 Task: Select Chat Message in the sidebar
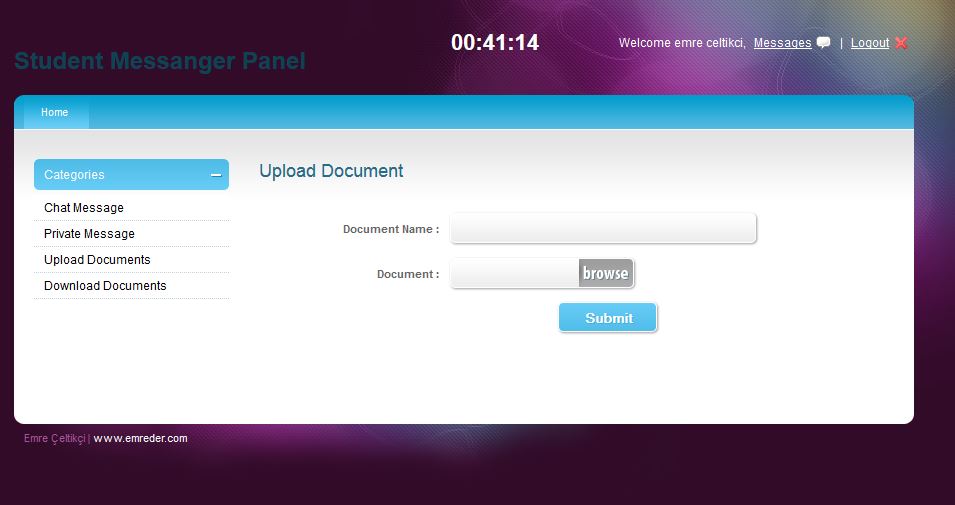[x=84, y=208]
